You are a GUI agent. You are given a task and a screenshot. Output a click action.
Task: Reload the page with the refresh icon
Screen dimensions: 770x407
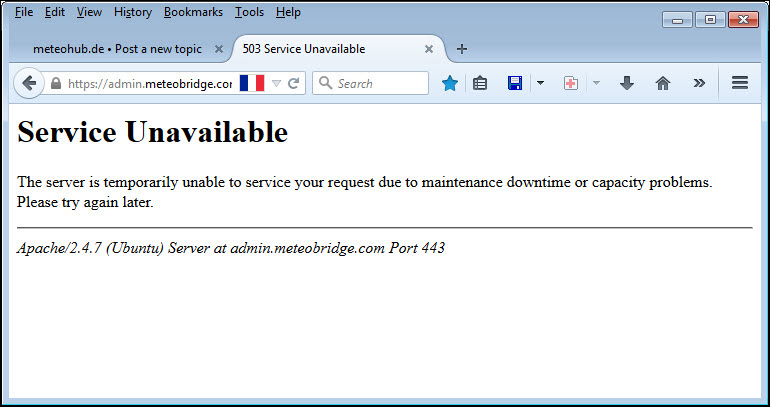click(294, 83)
